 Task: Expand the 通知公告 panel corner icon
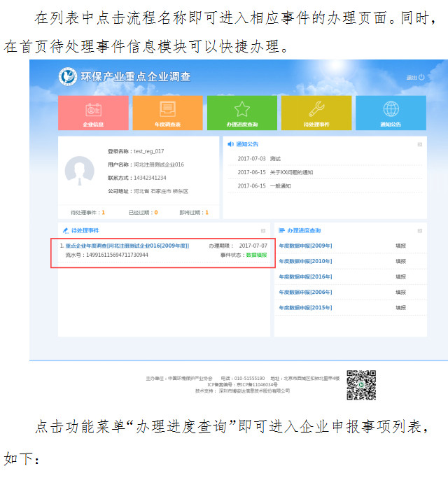click(419, 144)
